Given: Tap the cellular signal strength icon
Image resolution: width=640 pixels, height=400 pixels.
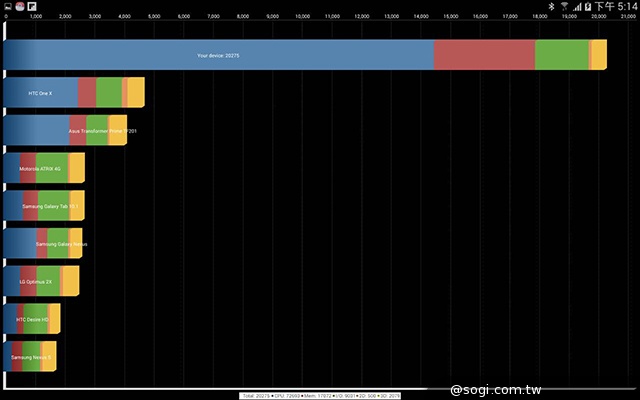Looking at the screenshot, I should (x=575, y=6).
